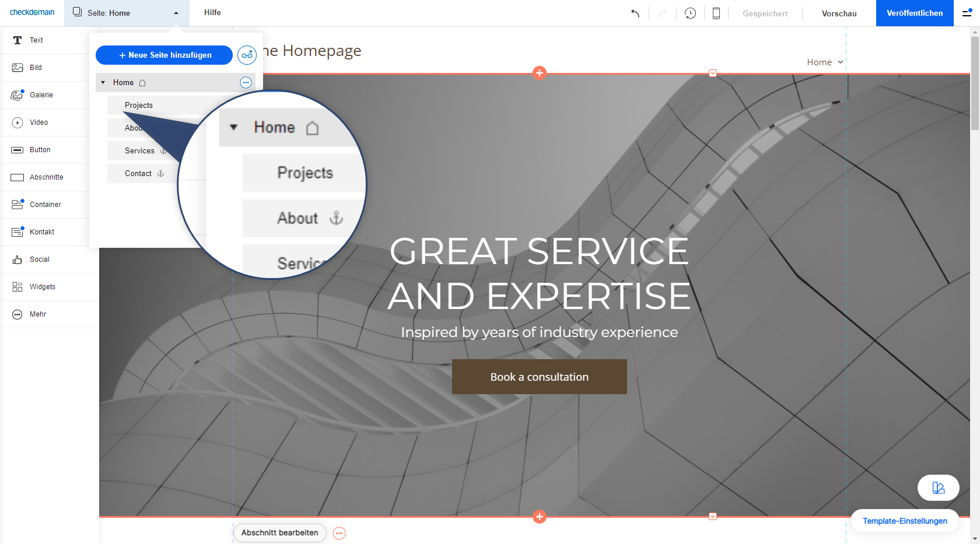Image resolution: width=980 pixels, height=544 pixels.
Task: Open the top-right settings menu icon
Action: coord(967,13)
